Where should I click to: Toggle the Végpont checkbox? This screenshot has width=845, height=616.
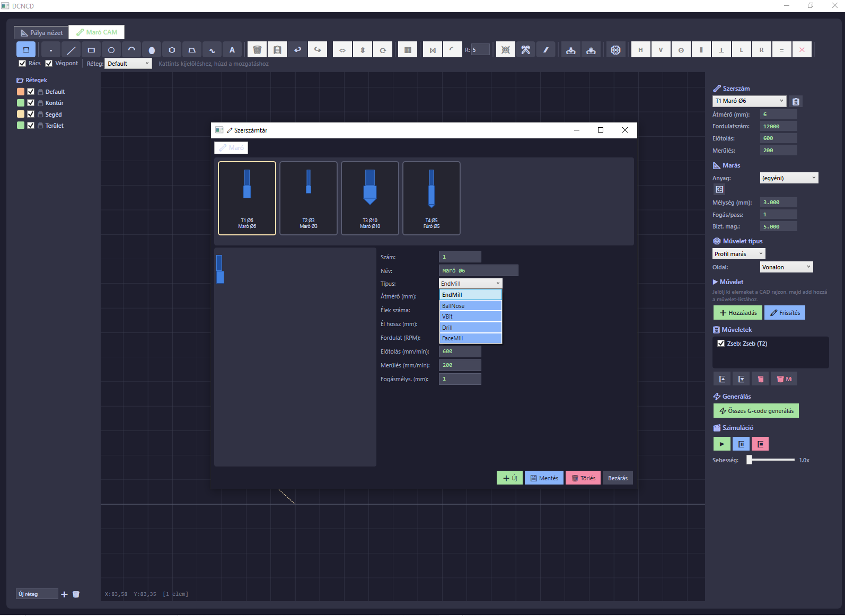(49, 64)
